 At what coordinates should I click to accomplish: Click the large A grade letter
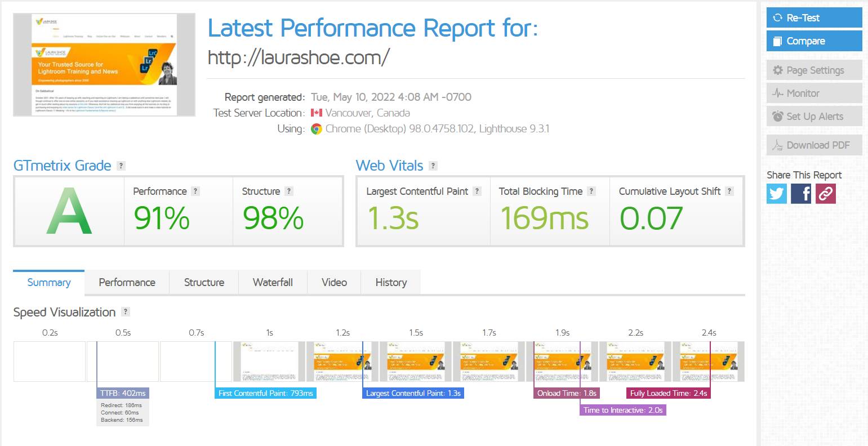(69, 212)
